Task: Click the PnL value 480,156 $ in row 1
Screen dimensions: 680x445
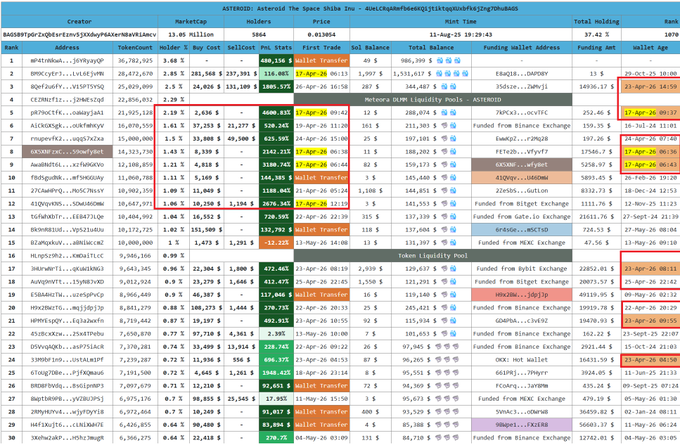Action: pyautogui.click(x=276, y=61)
